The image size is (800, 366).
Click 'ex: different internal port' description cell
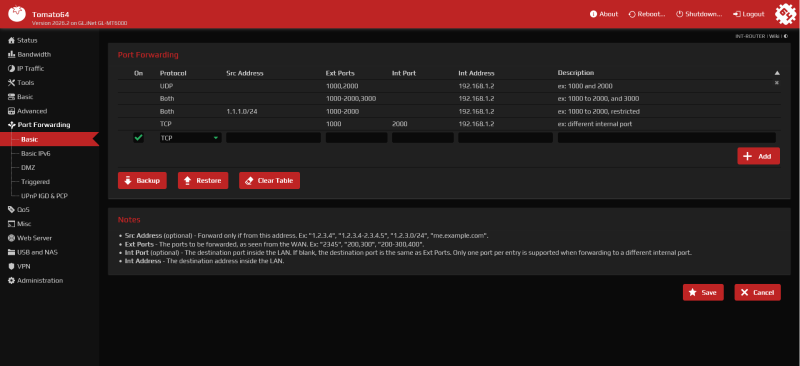(x=595, y=124)
